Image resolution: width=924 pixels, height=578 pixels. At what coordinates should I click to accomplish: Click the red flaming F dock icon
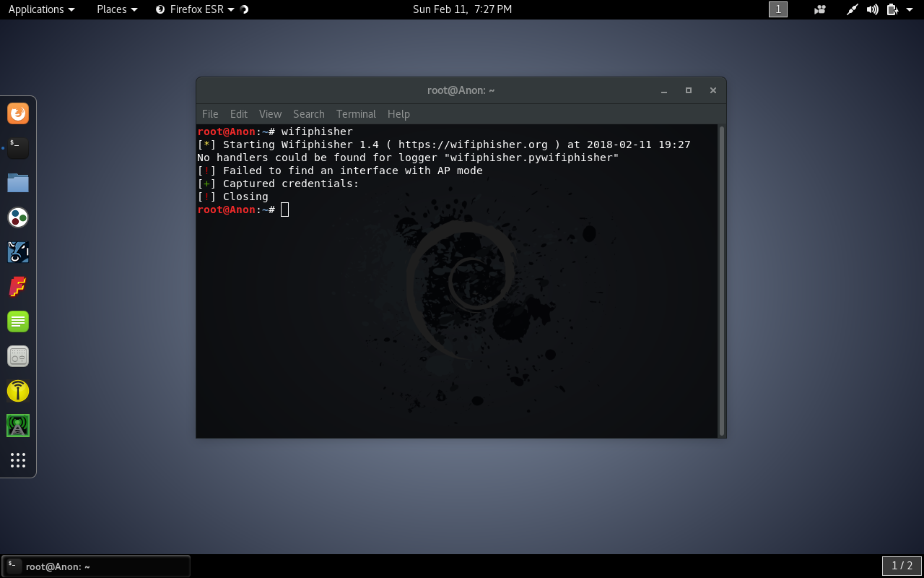pos(17,287)
